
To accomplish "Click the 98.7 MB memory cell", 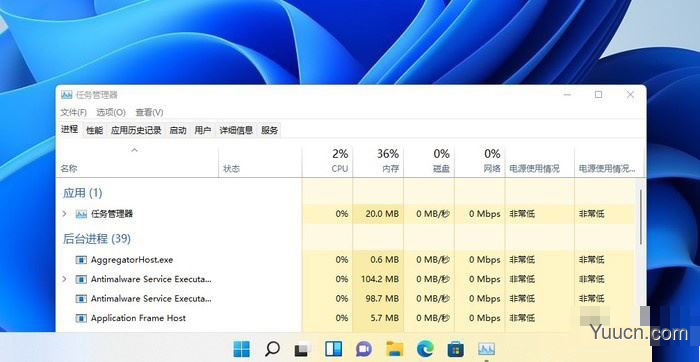I will click(x=378, y=299).
